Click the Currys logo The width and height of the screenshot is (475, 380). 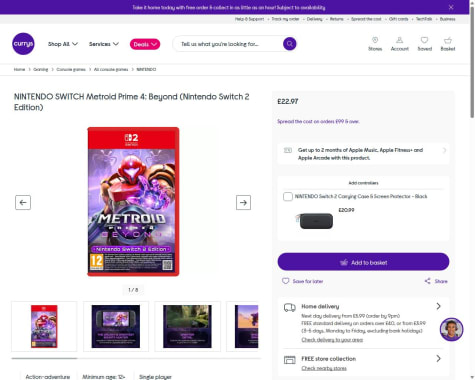click(23, 44)
